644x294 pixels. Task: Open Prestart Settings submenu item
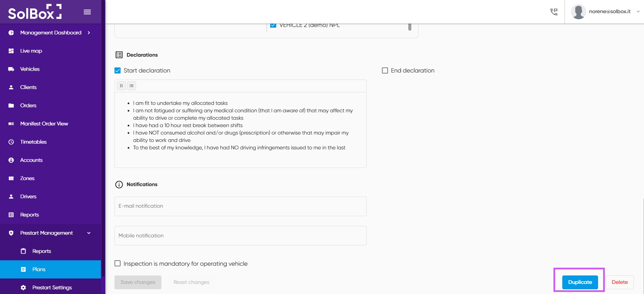[x=51, y=287]
